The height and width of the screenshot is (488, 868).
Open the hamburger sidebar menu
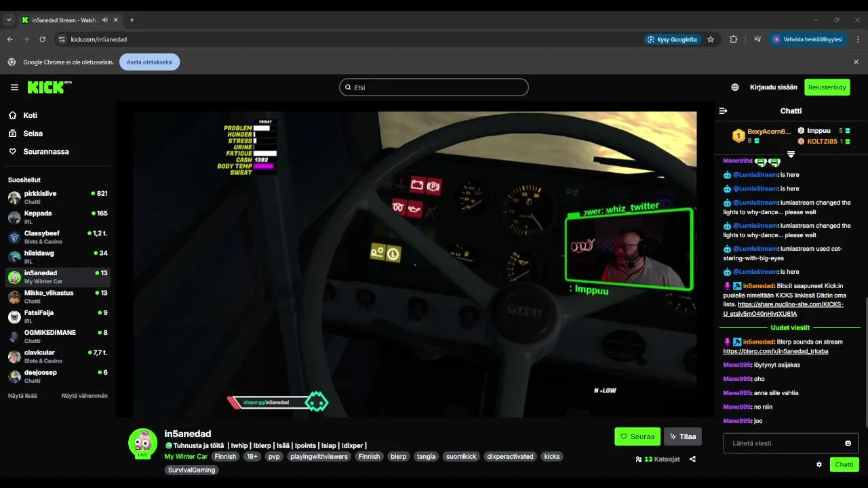click(14, 87)
